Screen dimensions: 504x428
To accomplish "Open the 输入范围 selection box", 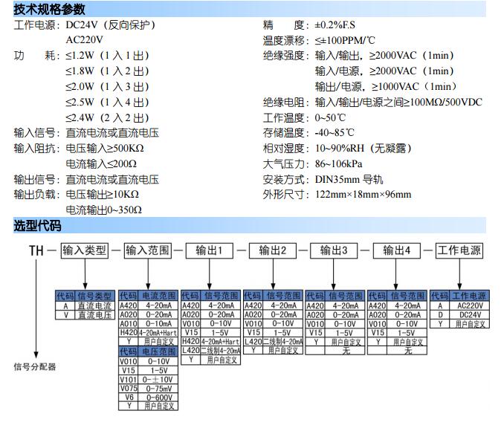I will click(146, 250).
